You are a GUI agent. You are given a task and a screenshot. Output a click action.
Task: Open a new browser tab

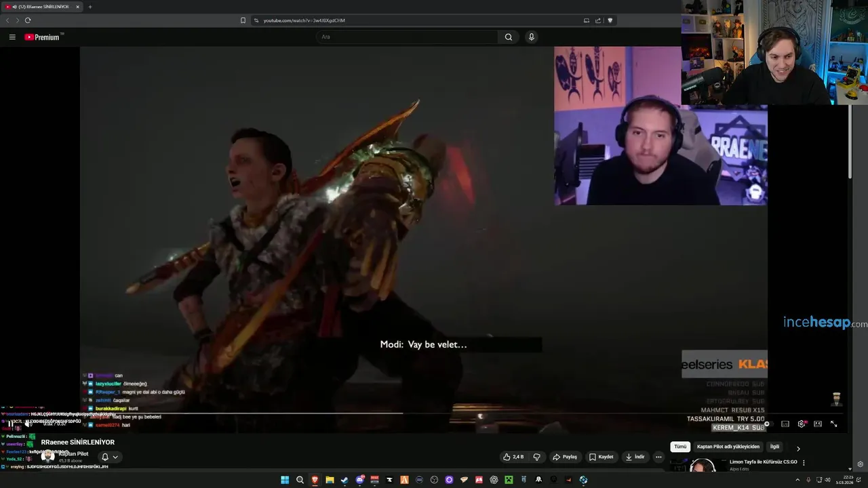click(x=90, y=7)
